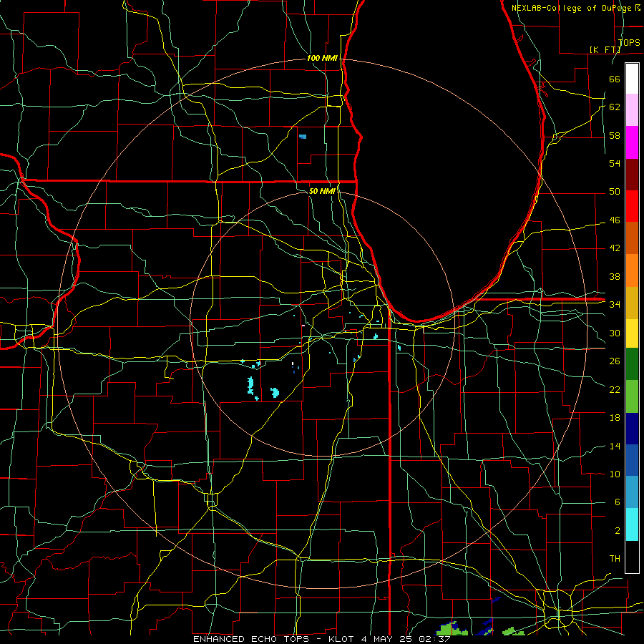
Task: Click the "[K FT]" units label
Action: 605,49
